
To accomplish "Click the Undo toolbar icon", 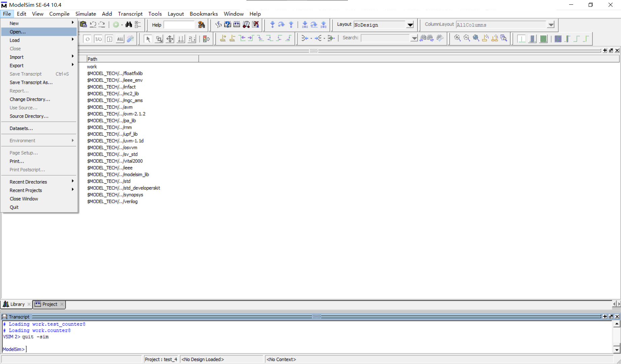I will [93, 25].
